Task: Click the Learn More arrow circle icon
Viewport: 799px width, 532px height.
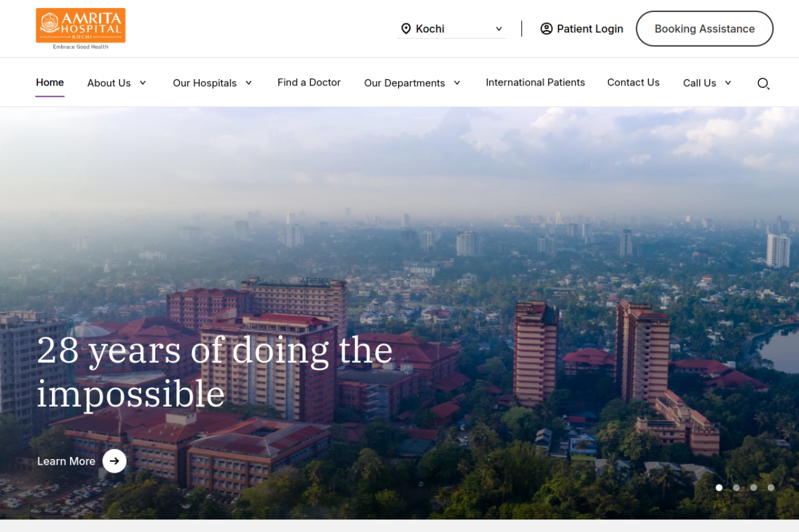Action: click(x=114, y=461)
